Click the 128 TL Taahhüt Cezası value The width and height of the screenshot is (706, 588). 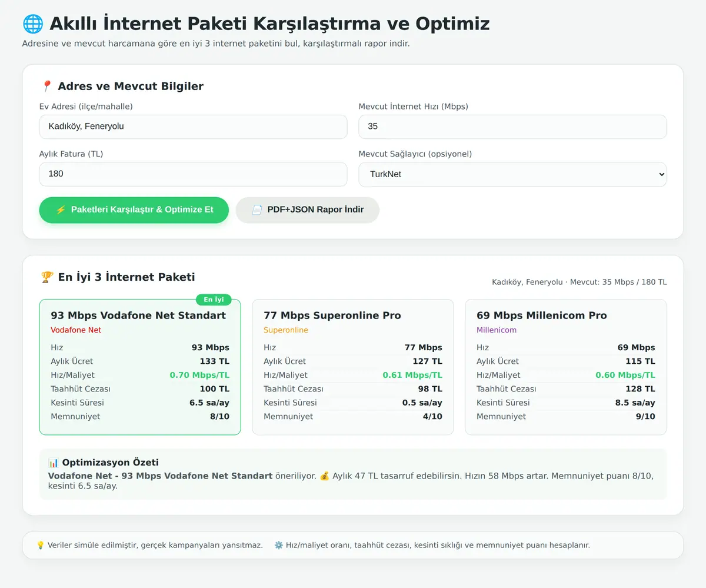coord(641,389)
